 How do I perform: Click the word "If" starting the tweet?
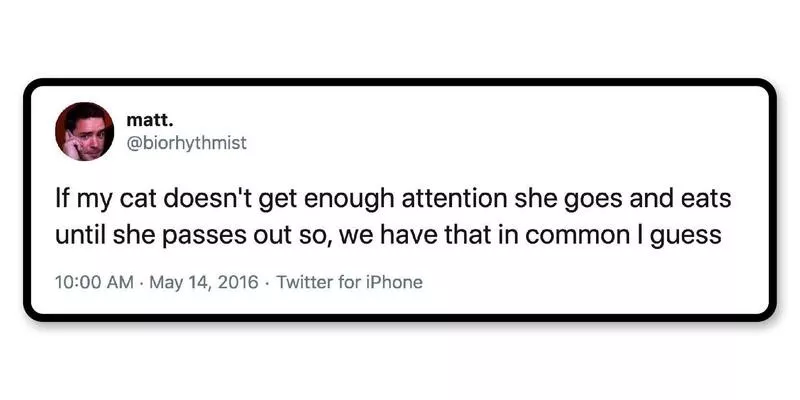[61, 198]
